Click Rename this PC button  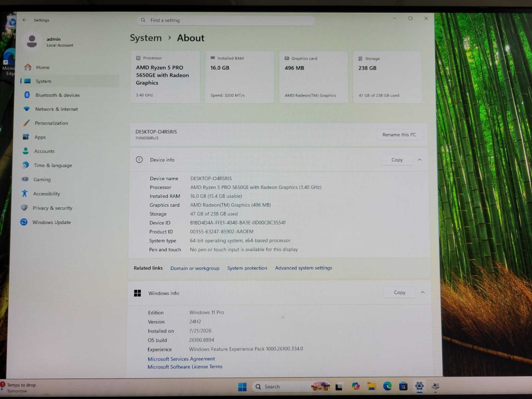point(399,135)
